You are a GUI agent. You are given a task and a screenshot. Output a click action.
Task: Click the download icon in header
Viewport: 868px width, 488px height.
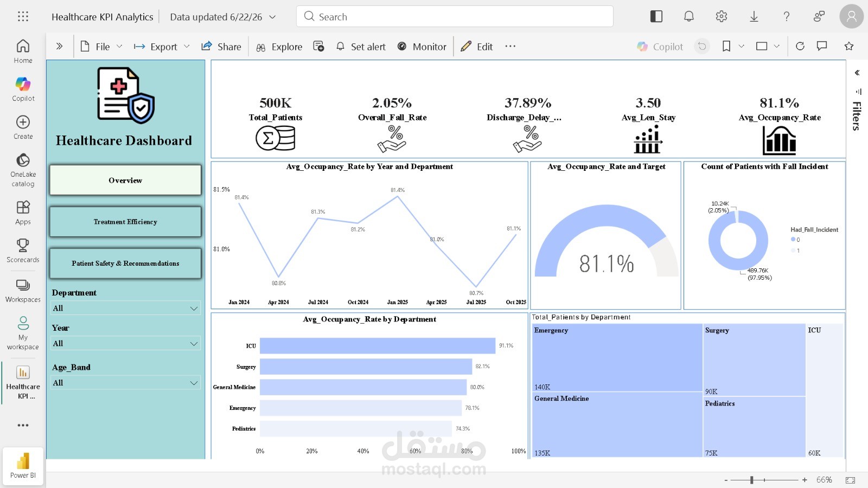tap(754, 16)
